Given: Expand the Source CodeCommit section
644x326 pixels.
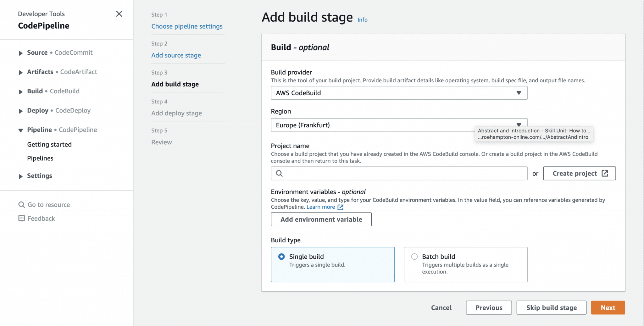Looking at the screenshot, I should (21, 53).
